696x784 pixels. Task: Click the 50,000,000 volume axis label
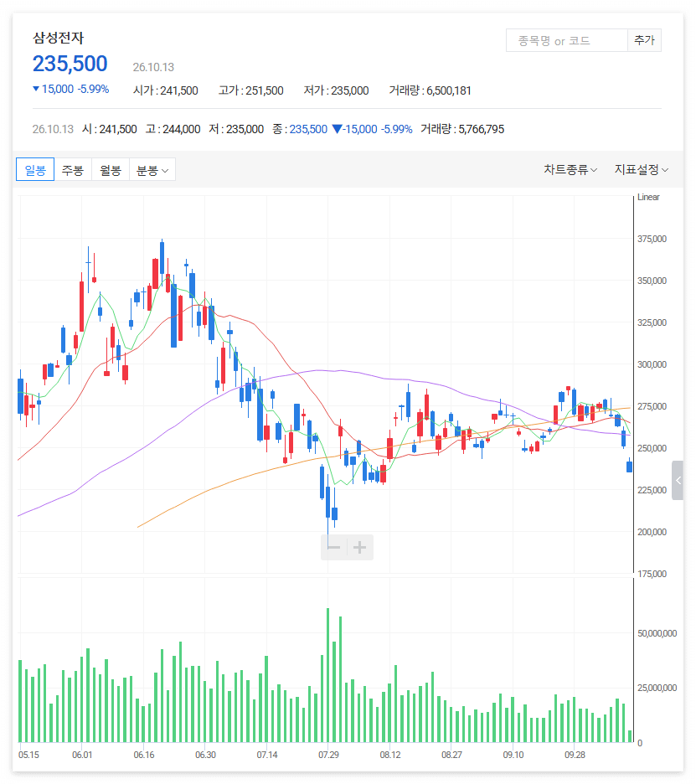(x=657, y=633)
